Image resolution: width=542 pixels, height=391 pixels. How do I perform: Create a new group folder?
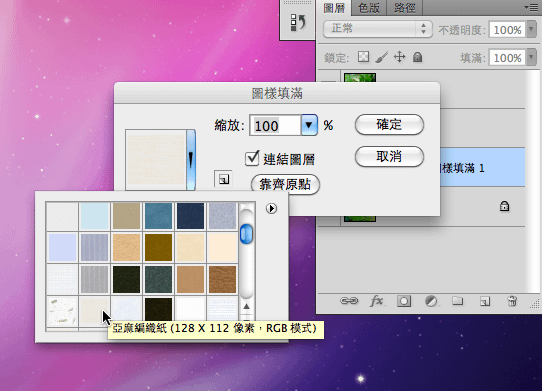458,301
